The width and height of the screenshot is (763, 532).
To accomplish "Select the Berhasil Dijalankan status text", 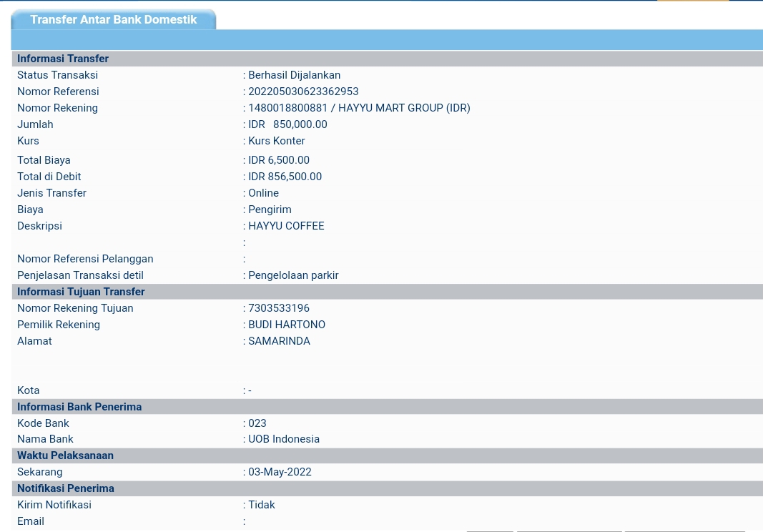I will 294,75.
